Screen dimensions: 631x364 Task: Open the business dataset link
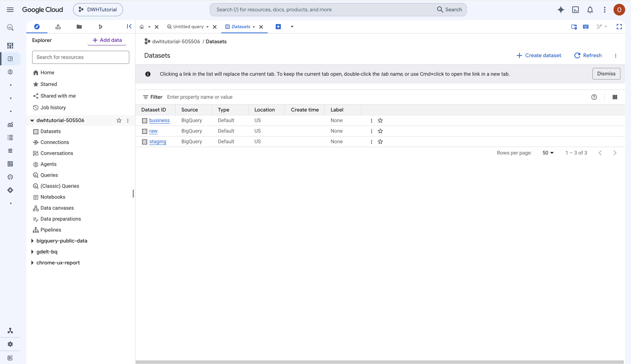coord(159,120)
